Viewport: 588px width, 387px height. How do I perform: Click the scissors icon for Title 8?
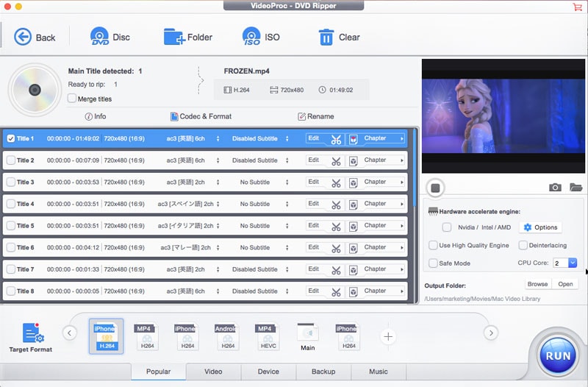336,292
